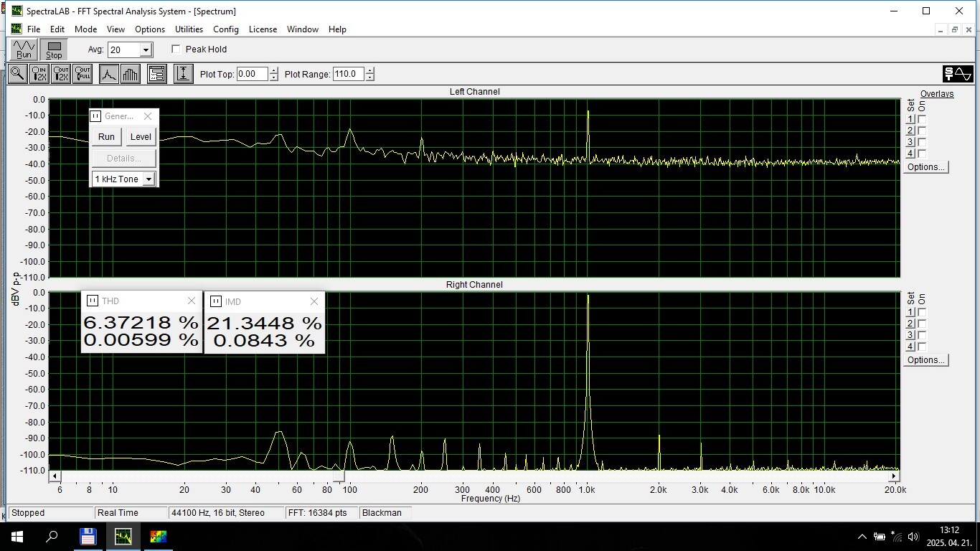Close the THD readout window
Viewport: 980px width, 551px height.
(x=191, y=301)
